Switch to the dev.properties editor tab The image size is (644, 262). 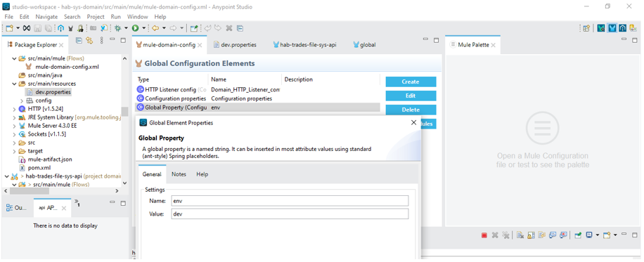click(236, 45)
